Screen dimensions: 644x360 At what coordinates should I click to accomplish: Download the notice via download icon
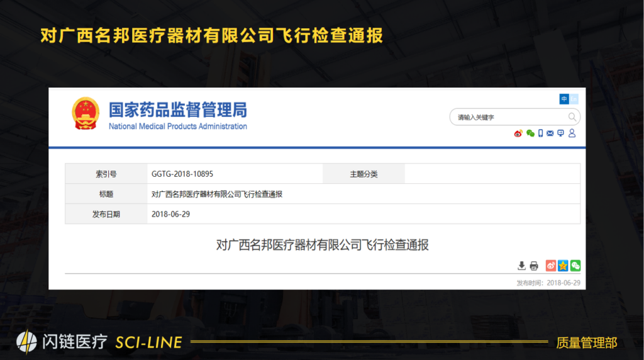coord(521,266)
